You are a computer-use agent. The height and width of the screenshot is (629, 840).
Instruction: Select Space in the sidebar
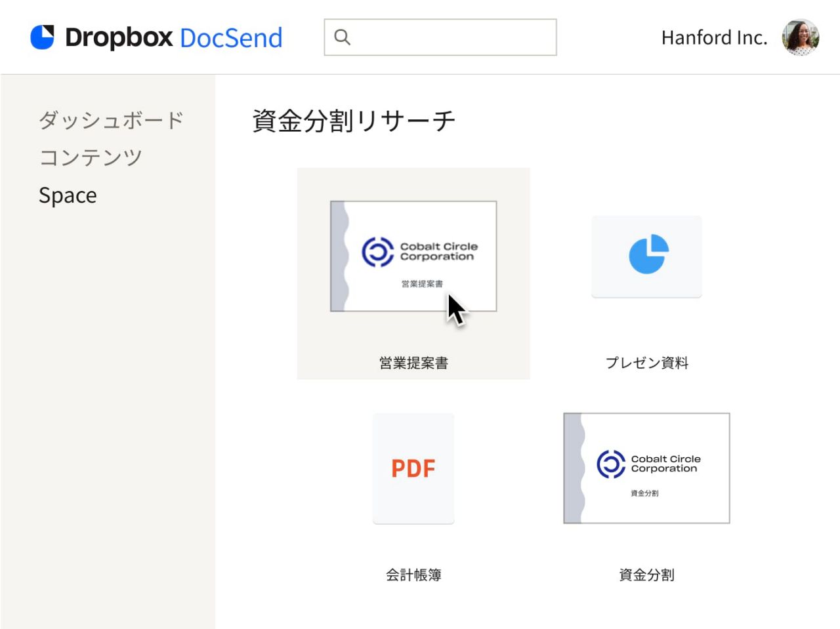click(x=68, y=195)
